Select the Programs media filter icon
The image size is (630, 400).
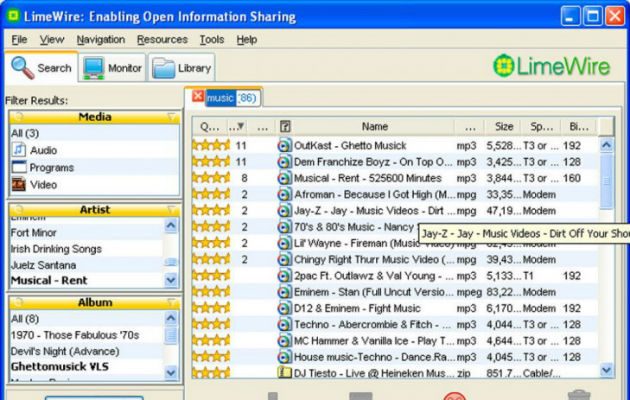pyautogui.click(x=20, y=167)
